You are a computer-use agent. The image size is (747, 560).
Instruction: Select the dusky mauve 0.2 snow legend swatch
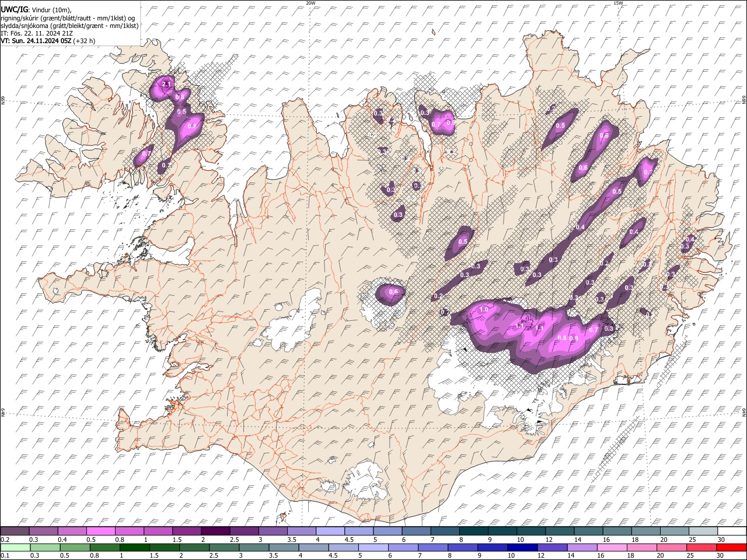pyautogui.click(x=15, y=531)
